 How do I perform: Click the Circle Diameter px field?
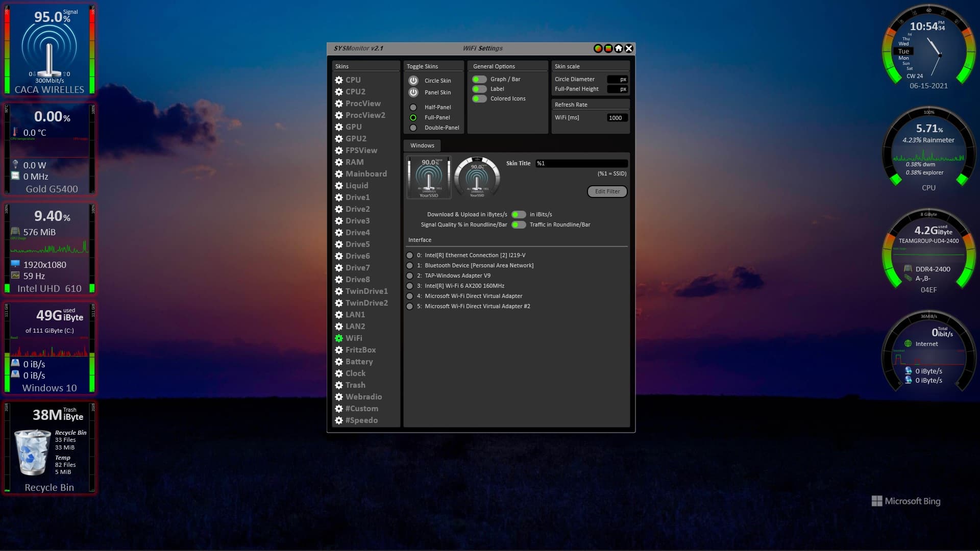point(617,80)
